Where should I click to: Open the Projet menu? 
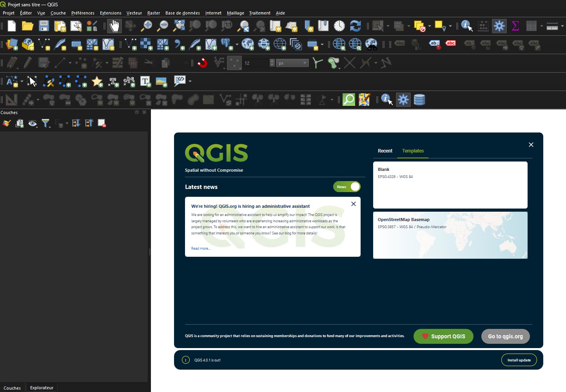pos(9,13)
